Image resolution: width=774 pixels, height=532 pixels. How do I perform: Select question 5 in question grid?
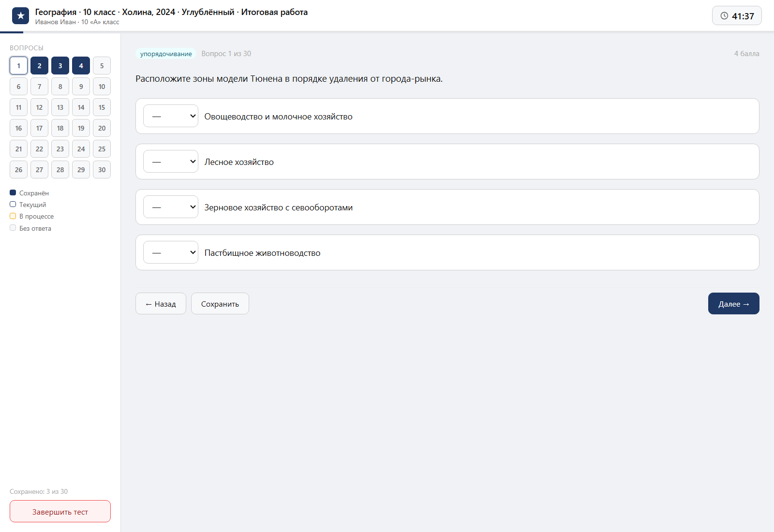102,66
